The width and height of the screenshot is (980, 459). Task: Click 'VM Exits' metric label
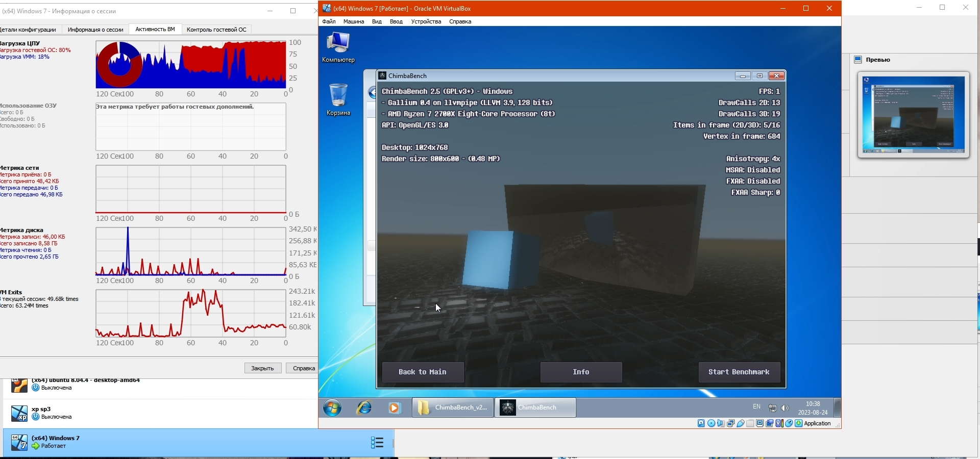pyautogui.click(x=11, y=292)
